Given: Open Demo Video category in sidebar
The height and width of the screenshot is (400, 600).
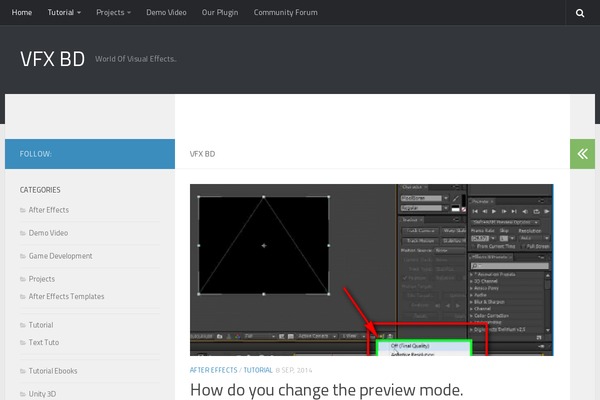Looking at the screenshot, I should click(x=48, y=233).
